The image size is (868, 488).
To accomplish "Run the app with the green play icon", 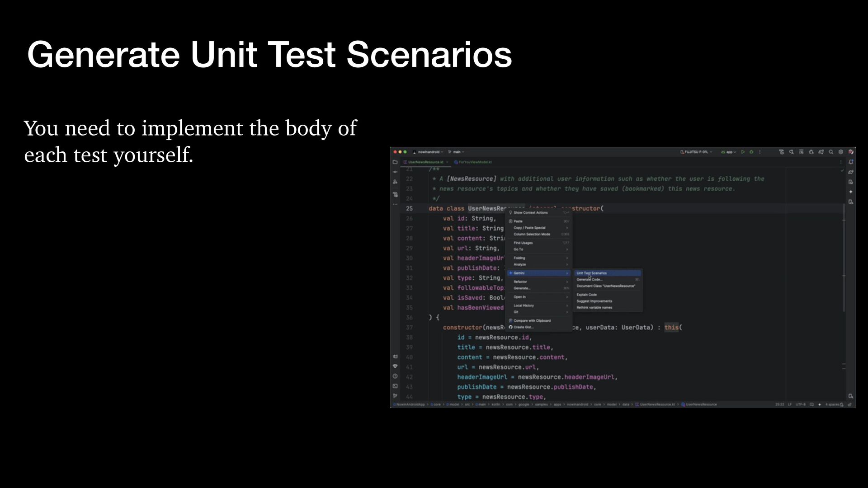I will tap(743, 152).
